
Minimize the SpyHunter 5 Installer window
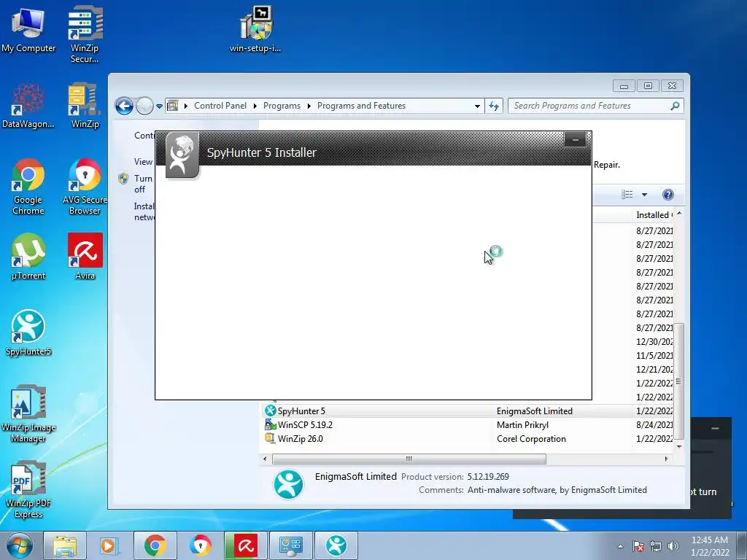[575, 140]
